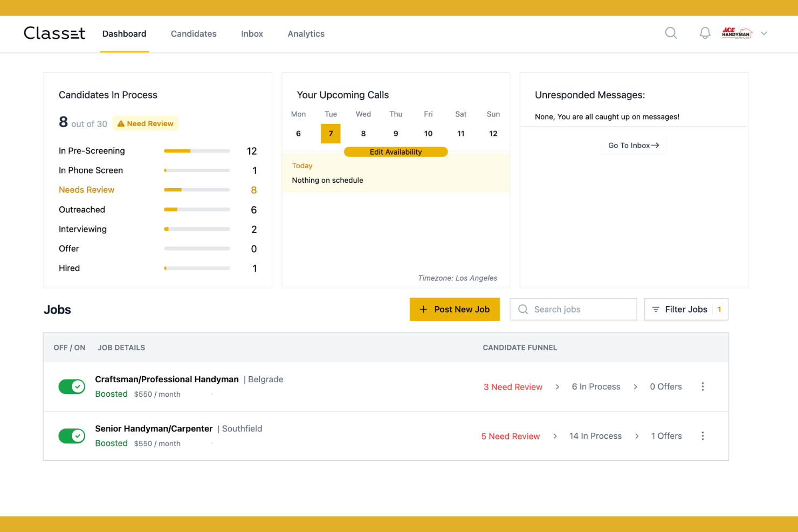This screenshot has height=532, width=798.
Task: Click the magnifier icon in Search jobs
Action: coord(523,309)
